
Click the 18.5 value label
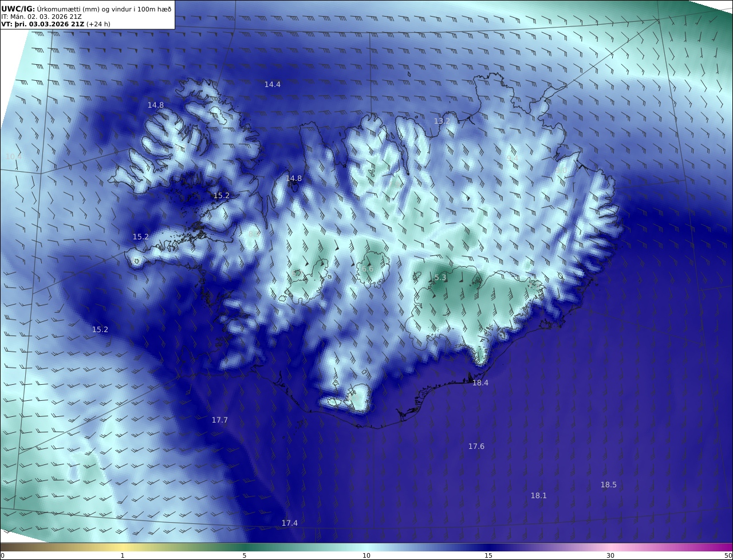(609, 485)
